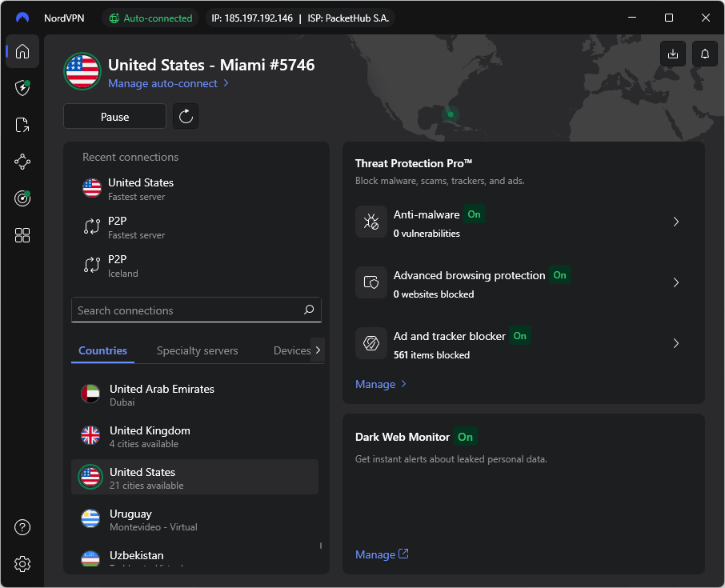Screen dimensions: 725x588
Task: Toggle the Ad and tracker blocker
Action: [519, 336]
